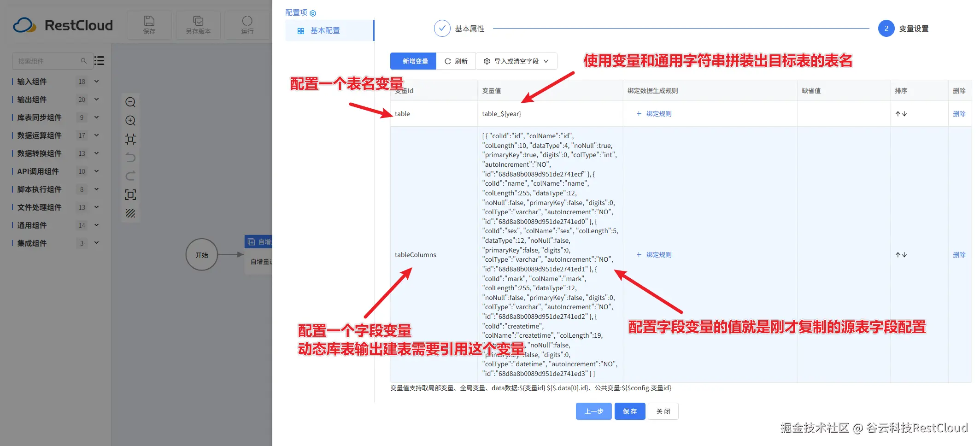Image resolution: width=980 pixels, height=446 pixels.
Task: Click the sort arrows in the tableColumns row
Action: pyautogui.click(x=901, y=255)
